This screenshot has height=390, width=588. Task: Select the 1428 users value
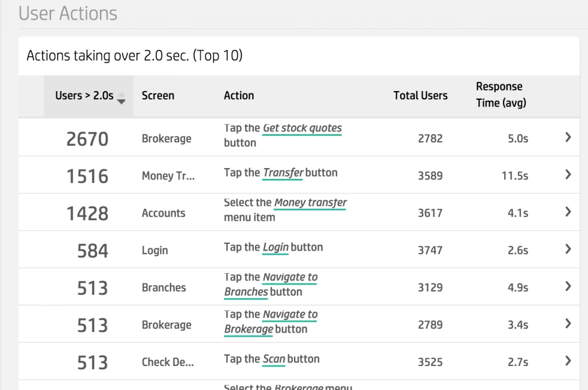[87, 213]
